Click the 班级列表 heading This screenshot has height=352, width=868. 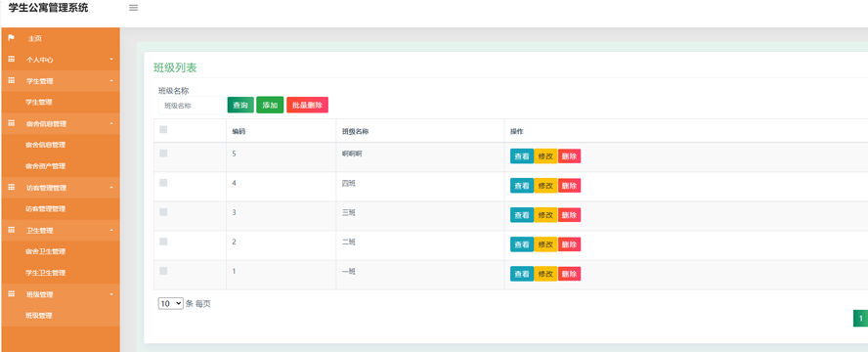tap(175, 68)
